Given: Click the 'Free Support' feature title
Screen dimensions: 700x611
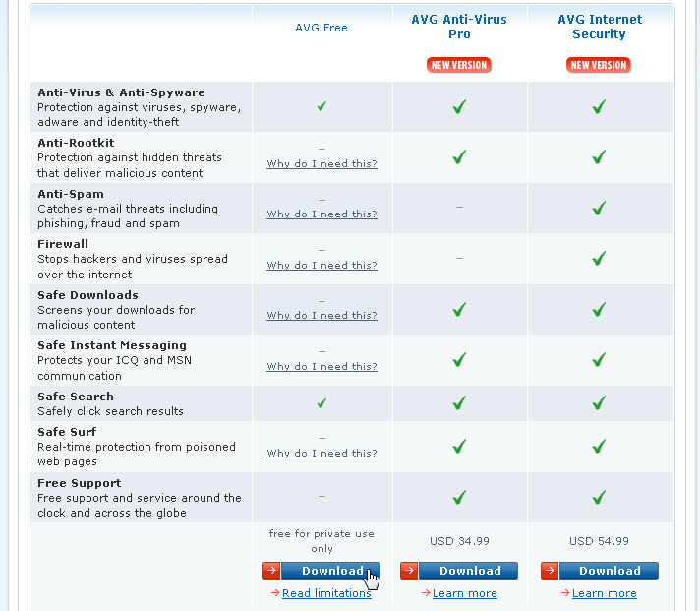Looking at the screenshot, I should [80, 483].
